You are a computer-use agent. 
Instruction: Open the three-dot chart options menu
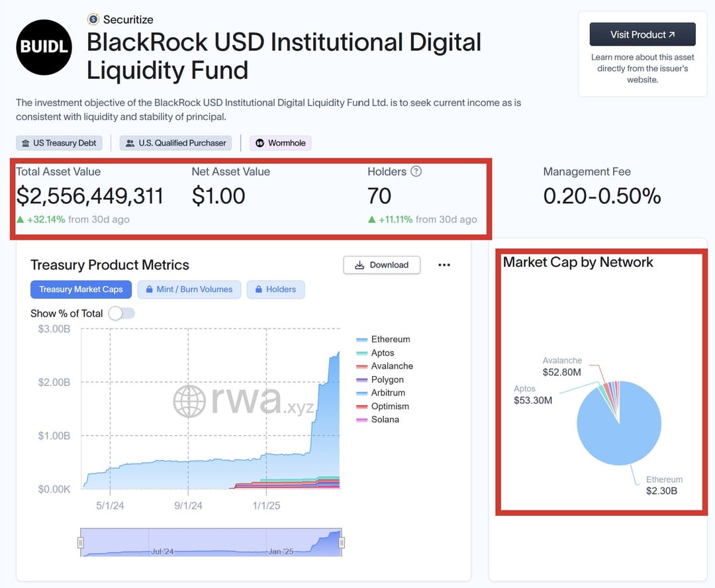tap(444, 265)
